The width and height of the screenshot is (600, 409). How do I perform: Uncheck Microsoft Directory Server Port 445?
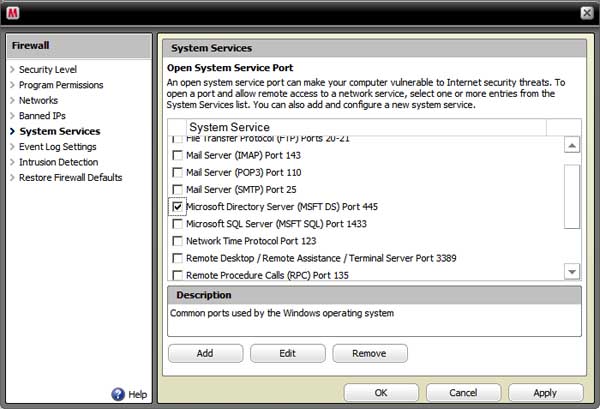178,206
